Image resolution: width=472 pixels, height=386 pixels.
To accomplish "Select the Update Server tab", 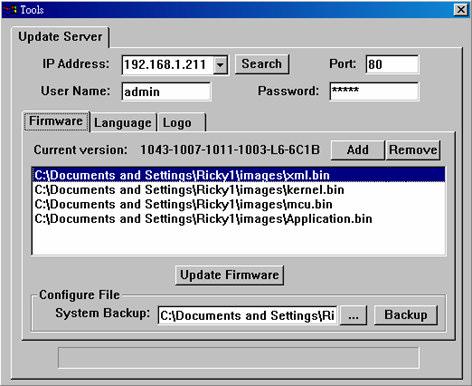I will [x=60, y=37].
